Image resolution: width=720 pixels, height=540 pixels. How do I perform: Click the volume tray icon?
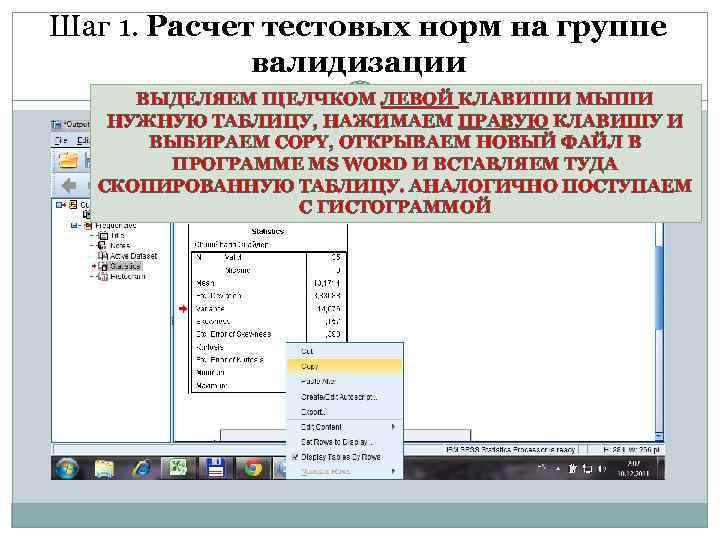(602, 469)
